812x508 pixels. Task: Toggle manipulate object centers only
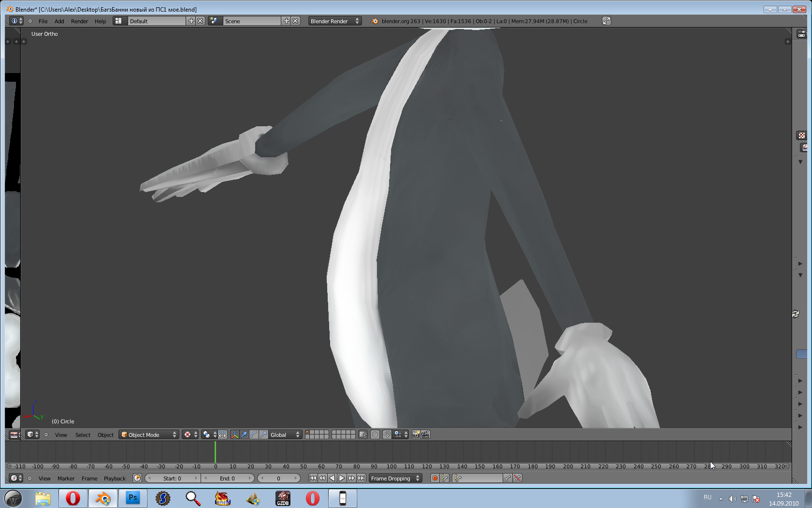(222, 434)
